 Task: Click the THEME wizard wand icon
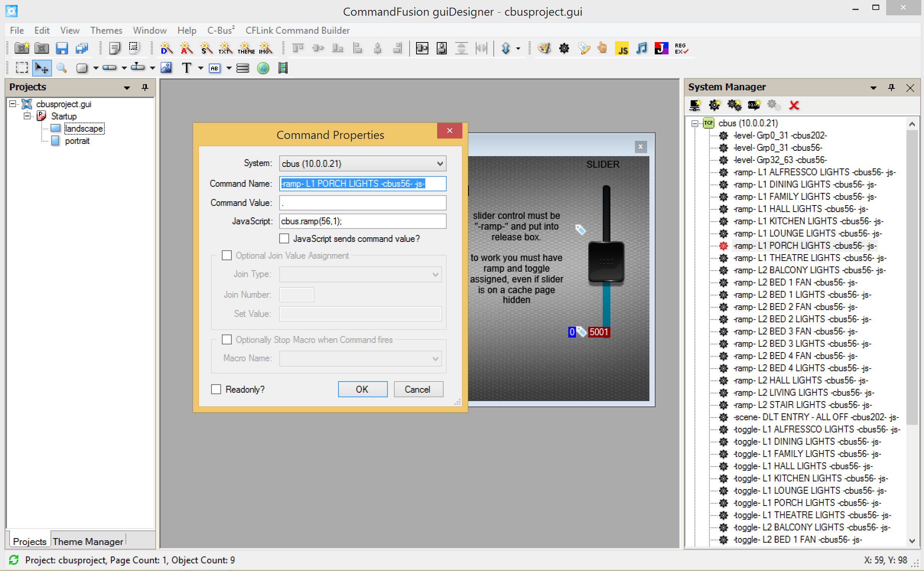coord(246,49)
